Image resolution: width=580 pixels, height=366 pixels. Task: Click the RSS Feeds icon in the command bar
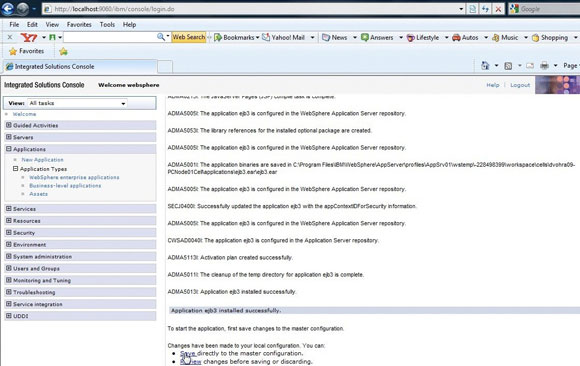tap(508, 66)
